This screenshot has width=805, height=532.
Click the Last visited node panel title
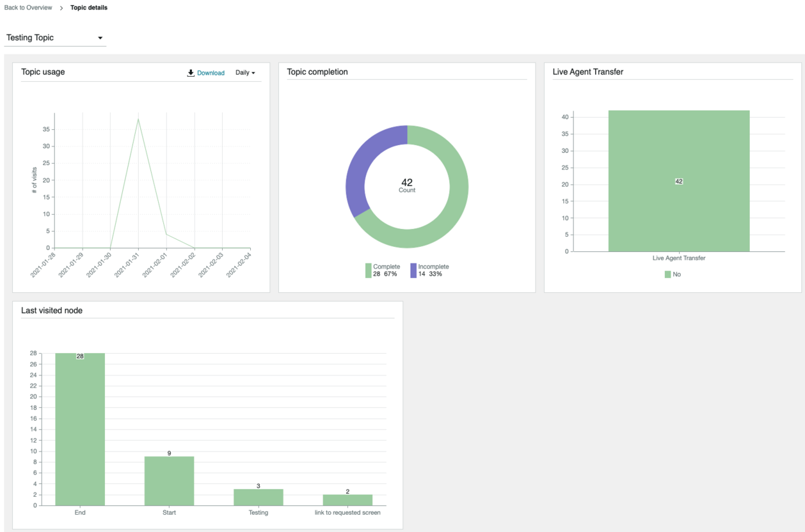(x=52, y=311)
